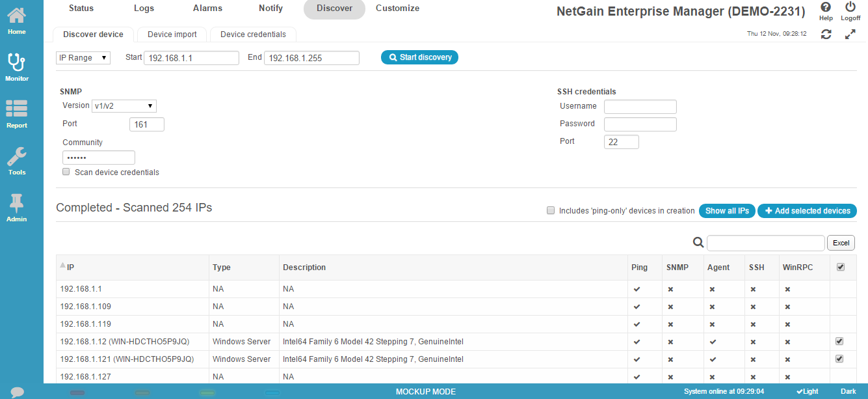Click Add selected devices button
Viewport: 868px width, 399px height.
point(807,211)
